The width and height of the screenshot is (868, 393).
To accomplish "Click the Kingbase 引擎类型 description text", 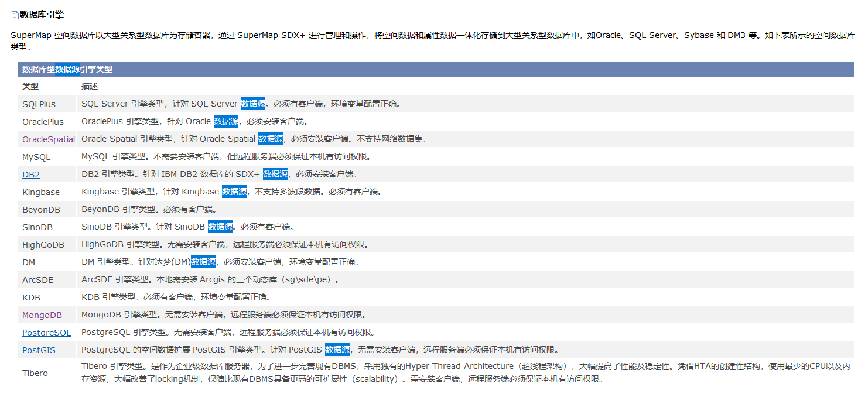I will coord(231,192).
